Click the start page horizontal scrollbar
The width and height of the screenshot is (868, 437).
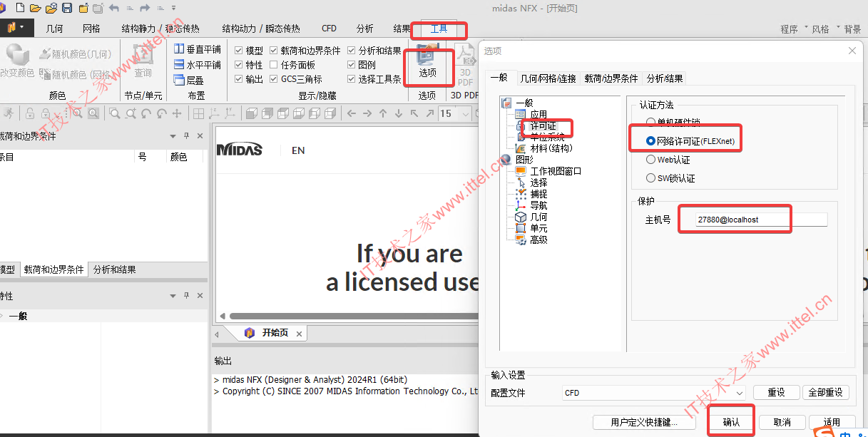click(354, 316)
